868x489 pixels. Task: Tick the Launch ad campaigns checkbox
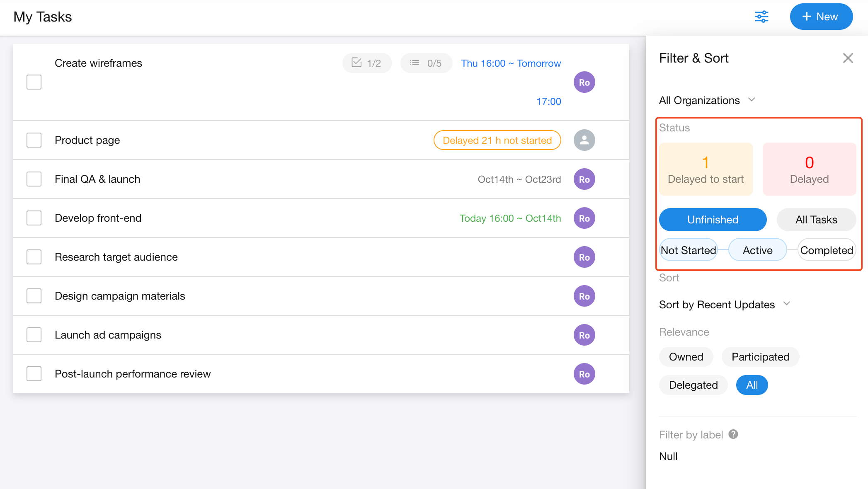pos(34,335)
